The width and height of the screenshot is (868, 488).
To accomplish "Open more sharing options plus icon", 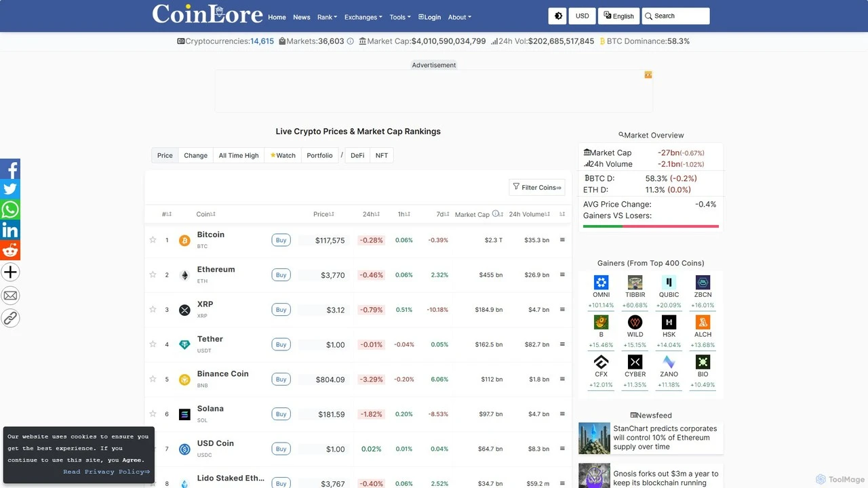I will click(10, 272).
